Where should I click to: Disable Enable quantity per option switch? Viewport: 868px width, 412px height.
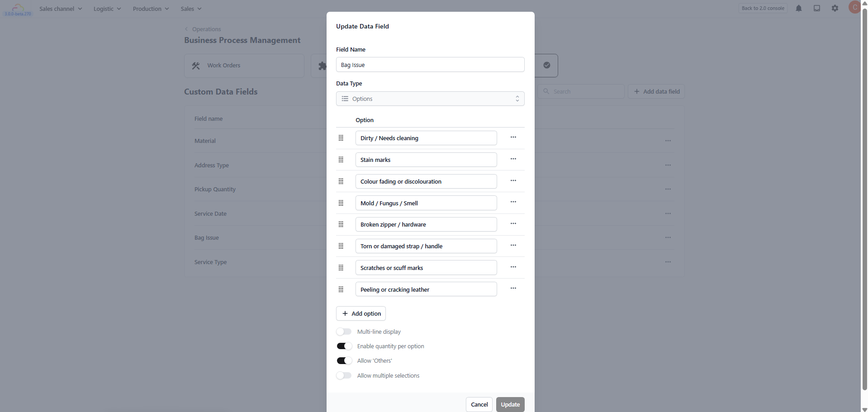coord(344,346)
